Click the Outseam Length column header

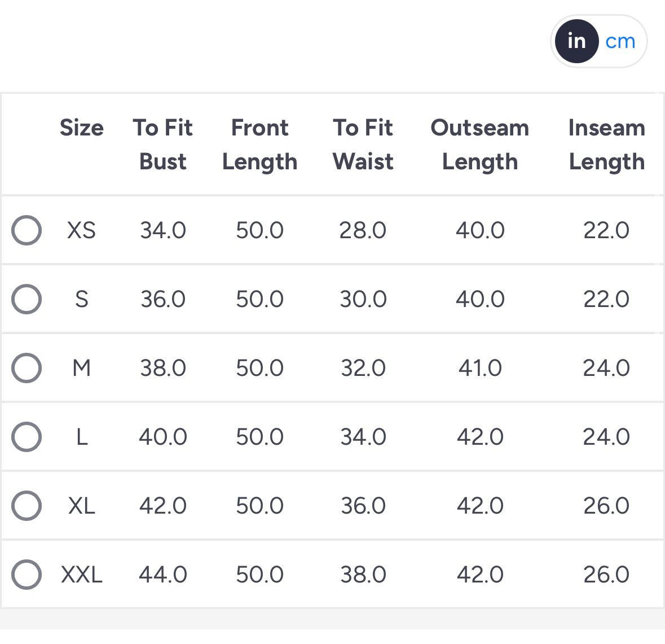pyautogui.click(x=480, y=144)
